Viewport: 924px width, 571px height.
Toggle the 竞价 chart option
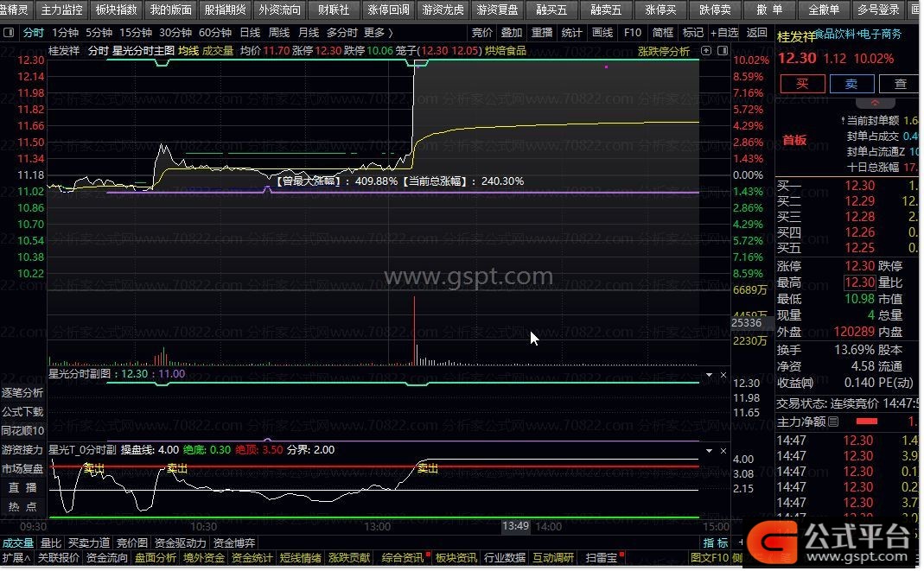[x=482, y=33]
